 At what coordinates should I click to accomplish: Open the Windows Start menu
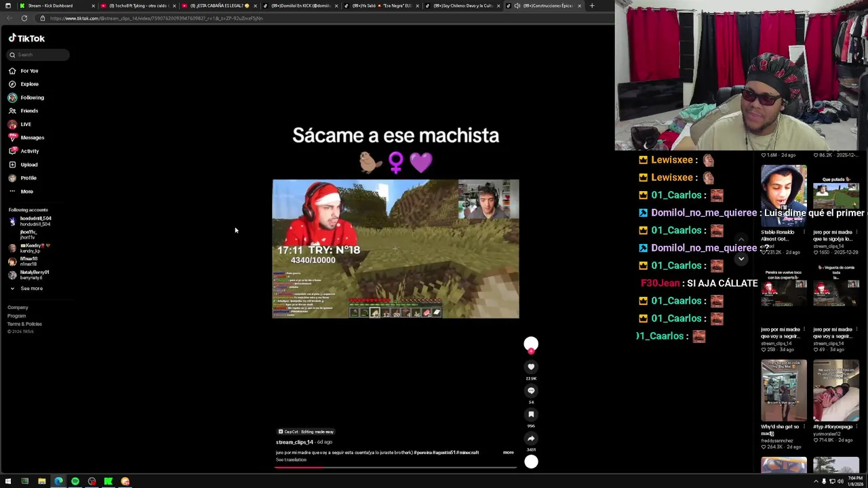tap(8, 481)
